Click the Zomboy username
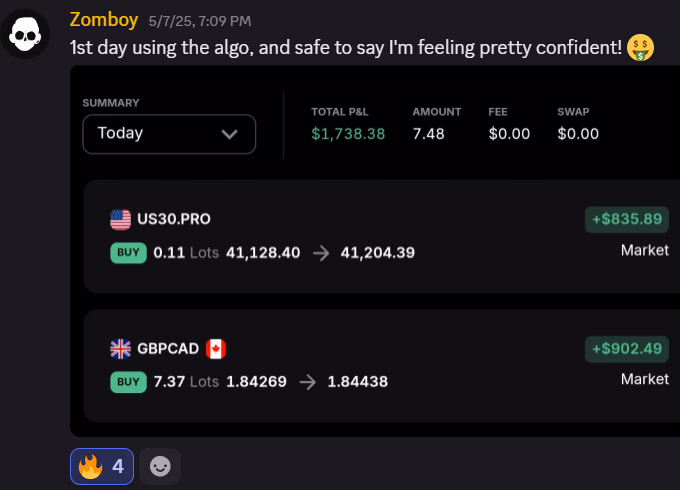The width and height of the screenshot is (680, 490). point(105,19)
